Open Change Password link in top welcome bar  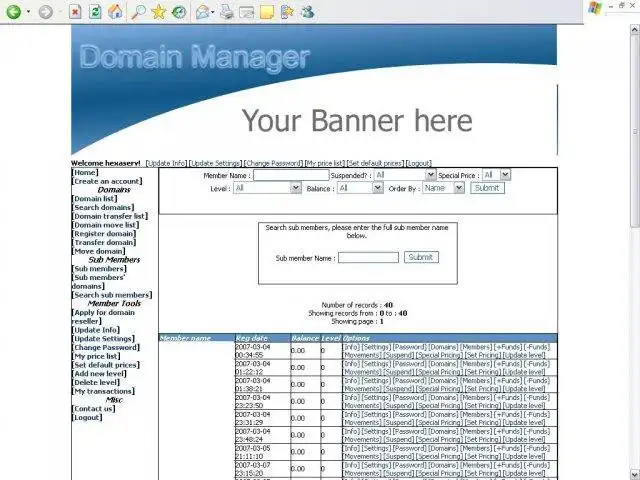tap(273, 163)
